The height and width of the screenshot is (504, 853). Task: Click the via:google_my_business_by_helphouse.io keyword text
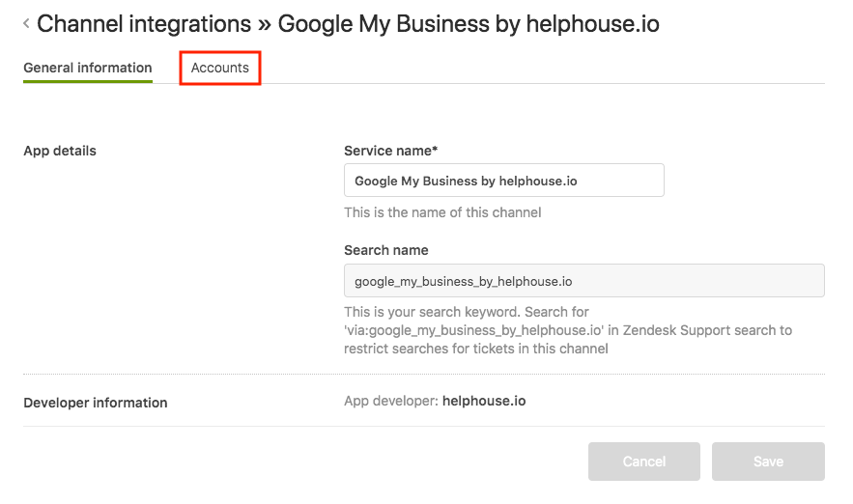tap(473, 330)
